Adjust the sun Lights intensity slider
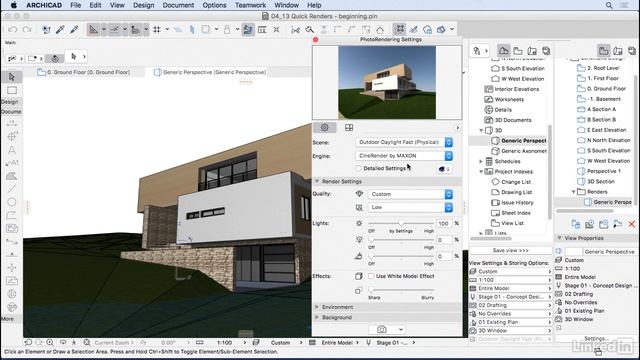The image size is (640, 360). (x=400, y=224)
